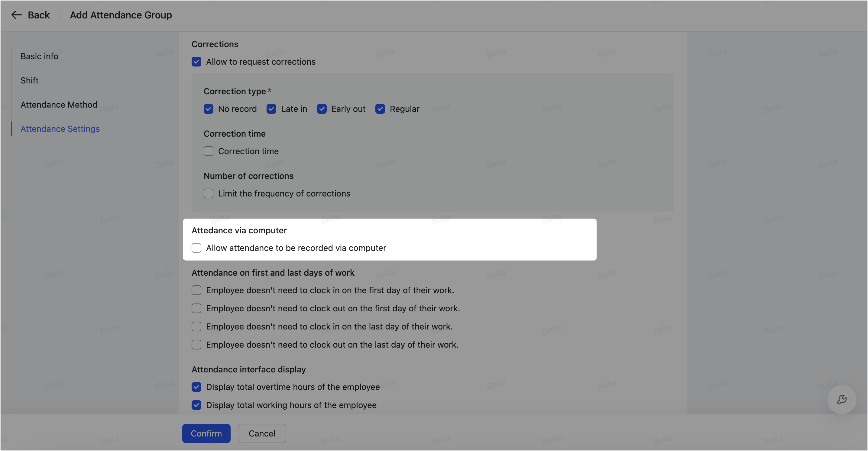This screenshot has width=868, height=451.
Task: Toggle the Regular correction type checkbox
Action: point(380,109)
